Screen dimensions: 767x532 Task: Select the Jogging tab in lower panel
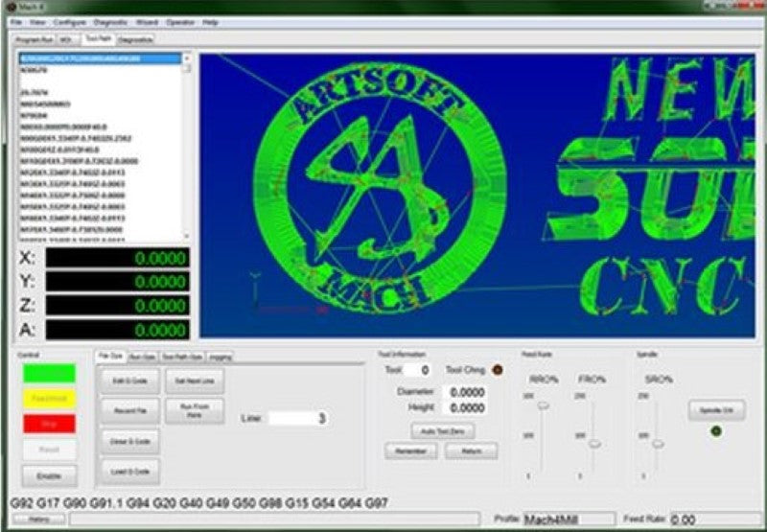(x=221, y=357)
